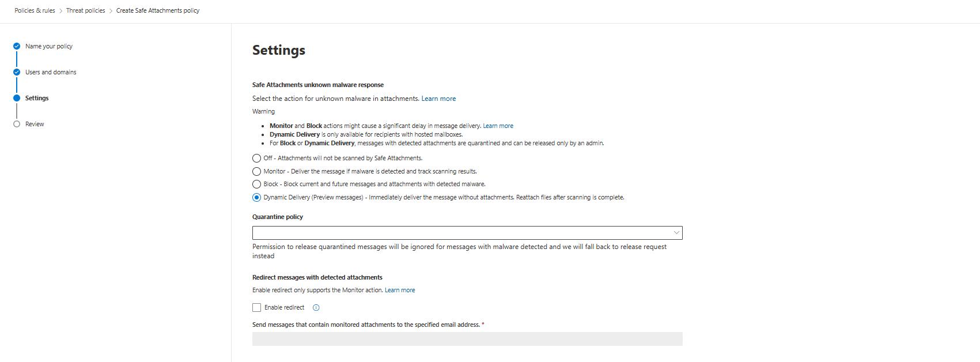Open Learn more link about unknown malware
Screen dimensions: 980x362
click(438, 99)
